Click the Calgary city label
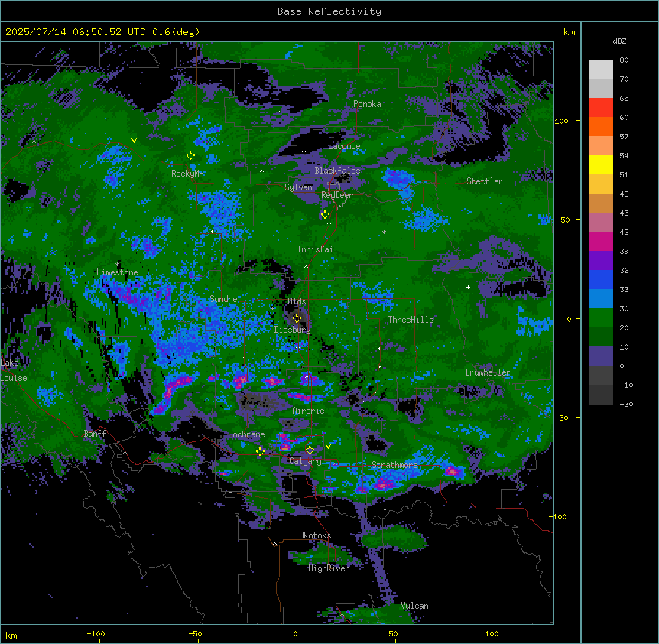This screenshot has height=644, width=659. coord(305,461)
